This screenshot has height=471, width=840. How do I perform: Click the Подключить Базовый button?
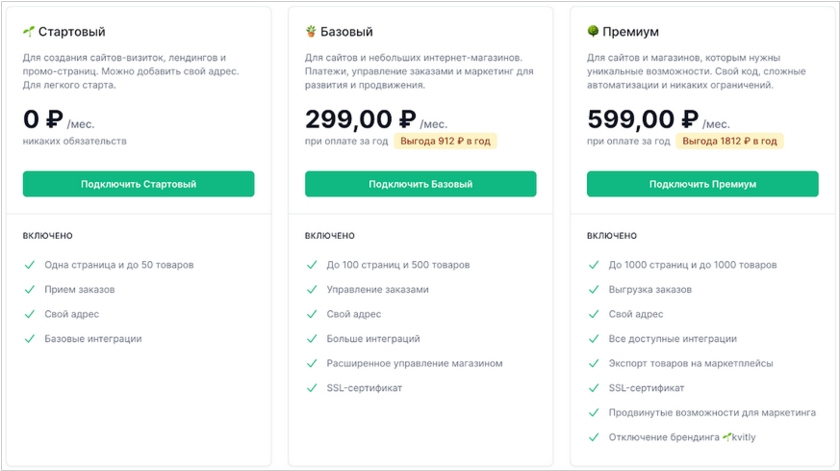tap(421, 184)
